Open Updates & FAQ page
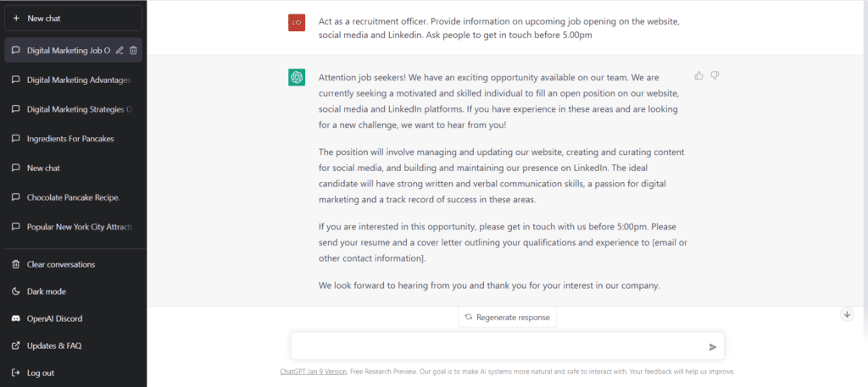Screen dimensions: 868x387 click(73, 346)
